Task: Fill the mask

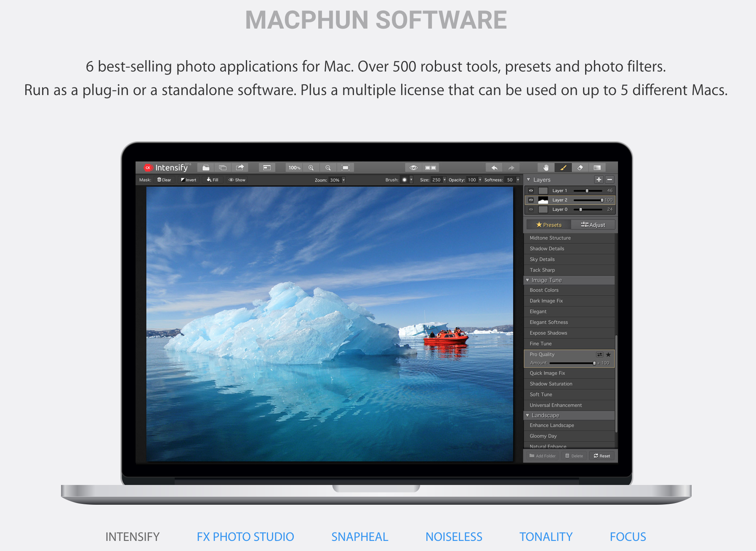Action: click(x=213, y=180)
